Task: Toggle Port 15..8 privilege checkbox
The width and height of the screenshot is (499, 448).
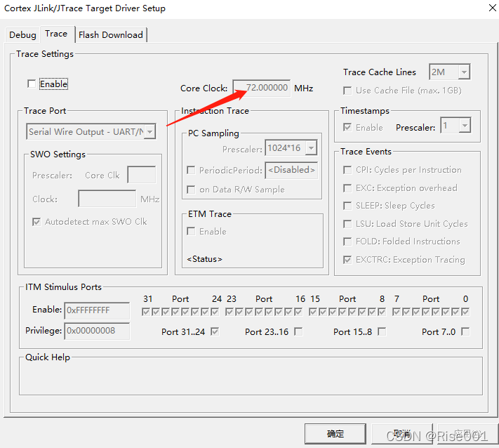Action: [x=382, y=331]
